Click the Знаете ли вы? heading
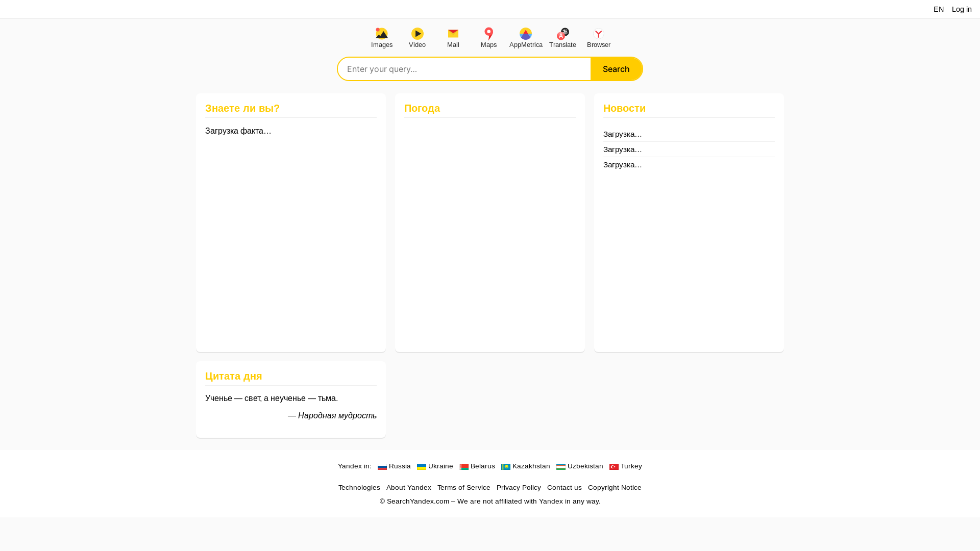The width and height of the screenshot is (980, 551). point(242,108)
